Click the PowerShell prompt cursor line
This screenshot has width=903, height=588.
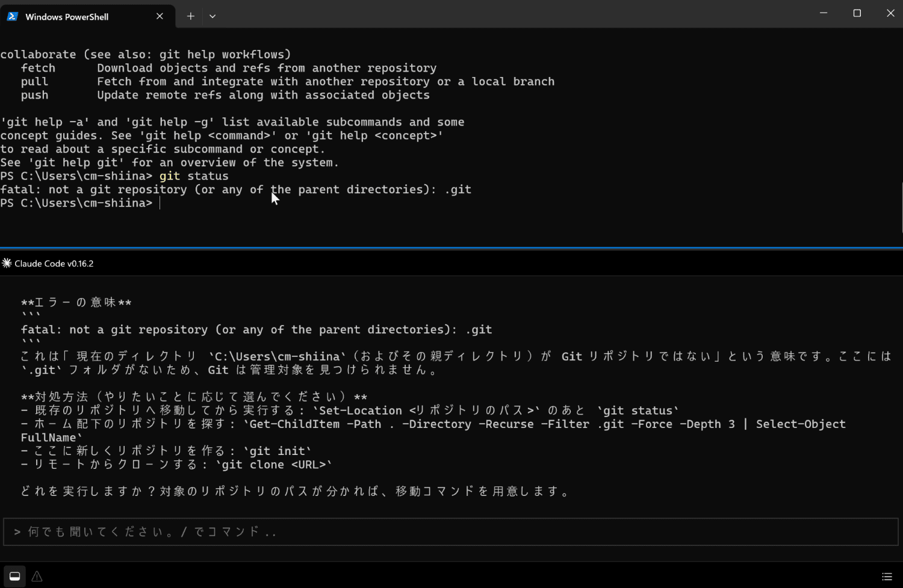point(80,203)
